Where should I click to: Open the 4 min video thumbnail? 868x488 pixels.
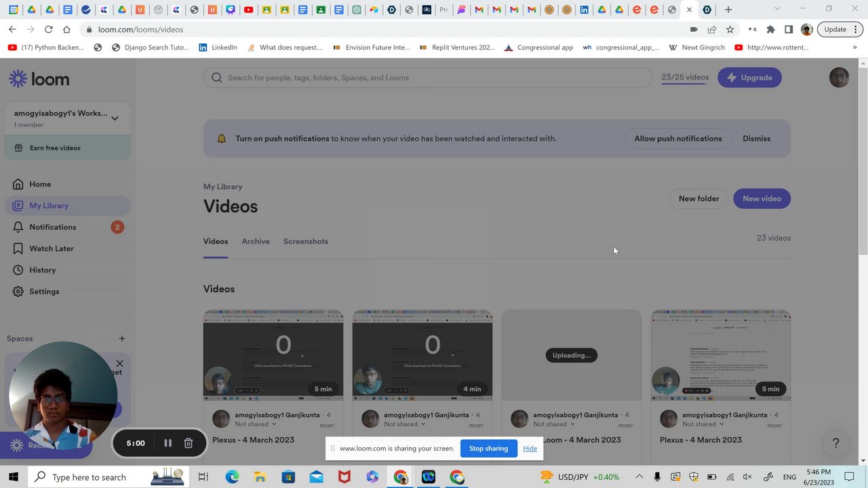pos(422,355)
